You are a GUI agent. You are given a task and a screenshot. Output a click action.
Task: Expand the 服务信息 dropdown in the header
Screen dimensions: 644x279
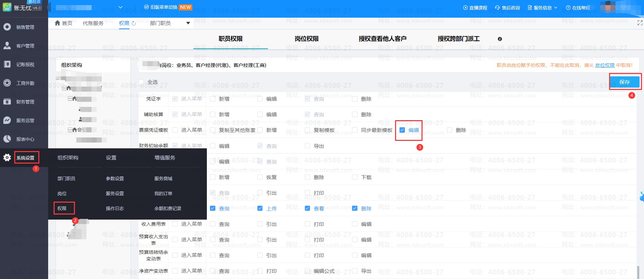click(x=543, y=7)
